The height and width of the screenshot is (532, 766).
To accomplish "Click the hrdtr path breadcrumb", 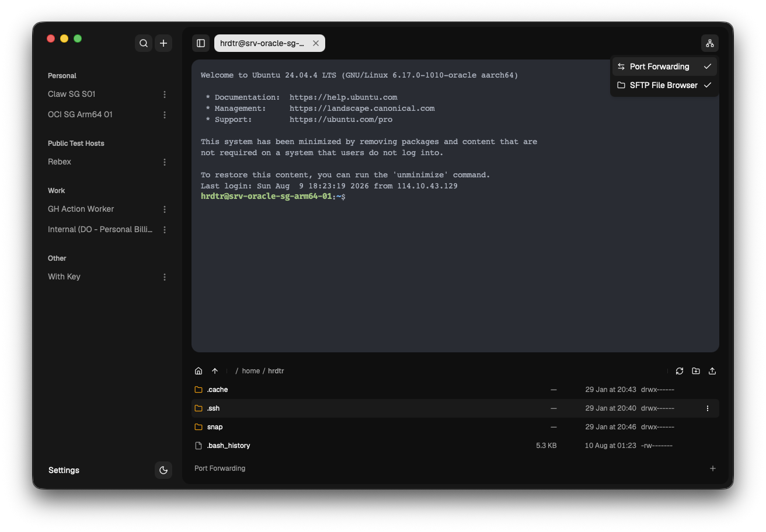I will tap(276, 371).
